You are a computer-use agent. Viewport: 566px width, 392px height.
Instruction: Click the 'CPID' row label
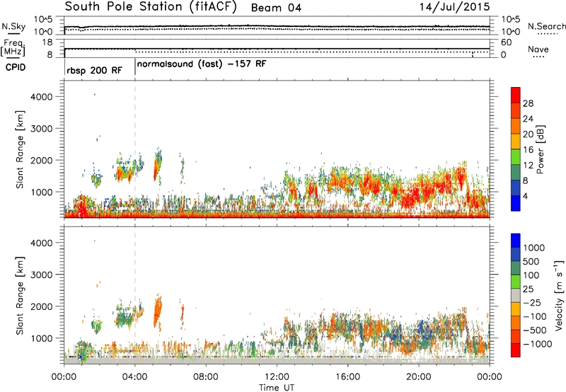point(16,67)
